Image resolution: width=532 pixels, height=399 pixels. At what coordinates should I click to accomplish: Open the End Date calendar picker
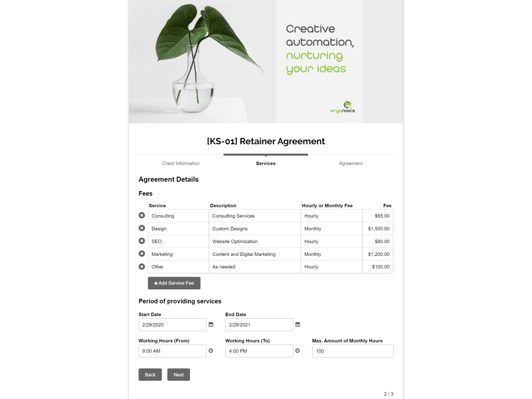point(297,325)
